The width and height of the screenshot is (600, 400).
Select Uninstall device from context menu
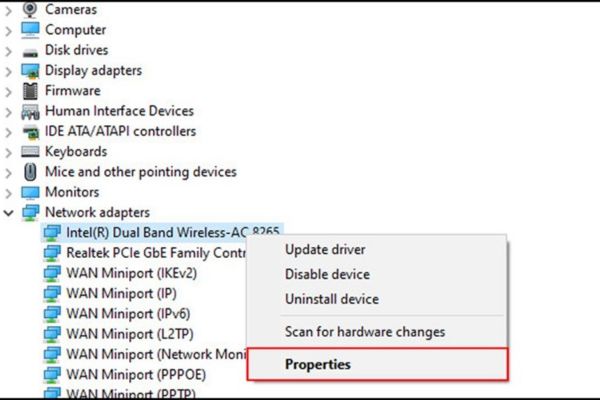332,299
